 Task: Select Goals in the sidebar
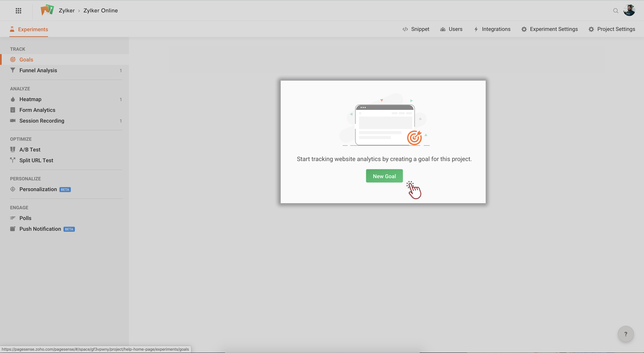pyautogui.click(x=26, y=59)
